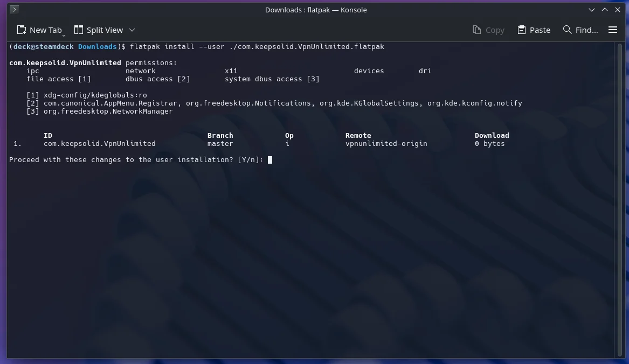This screenshot has height=364, width=629.
Task: Click the Split View button
Action: click(99, 30)
